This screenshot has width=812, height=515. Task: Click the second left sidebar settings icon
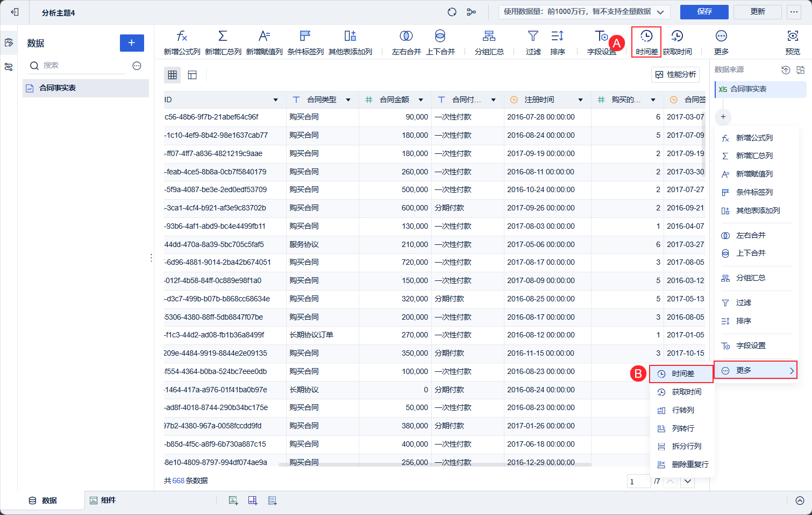point(9,67)
